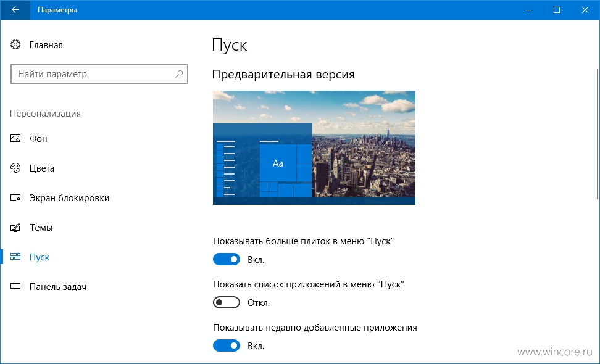Click label "Показывать недавно добавленные приложения"
The image size is (600, 364).
point(315,328)
